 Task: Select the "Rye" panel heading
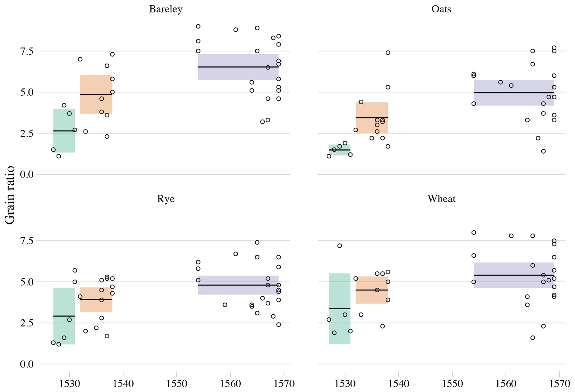[166, 199]
